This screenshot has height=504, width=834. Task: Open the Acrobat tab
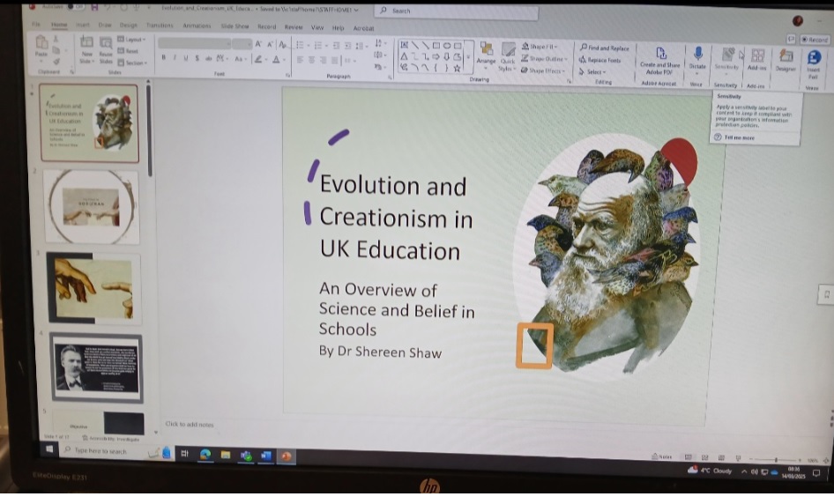[364, 28]
